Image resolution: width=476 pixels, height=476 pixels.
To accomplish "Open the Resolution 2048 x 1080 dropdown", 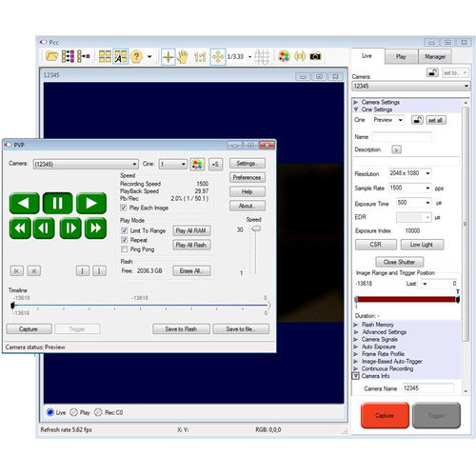I will 409,173.
